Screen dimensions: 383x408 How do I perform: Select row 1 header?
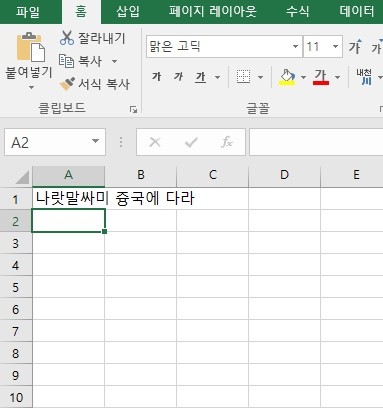16,199
